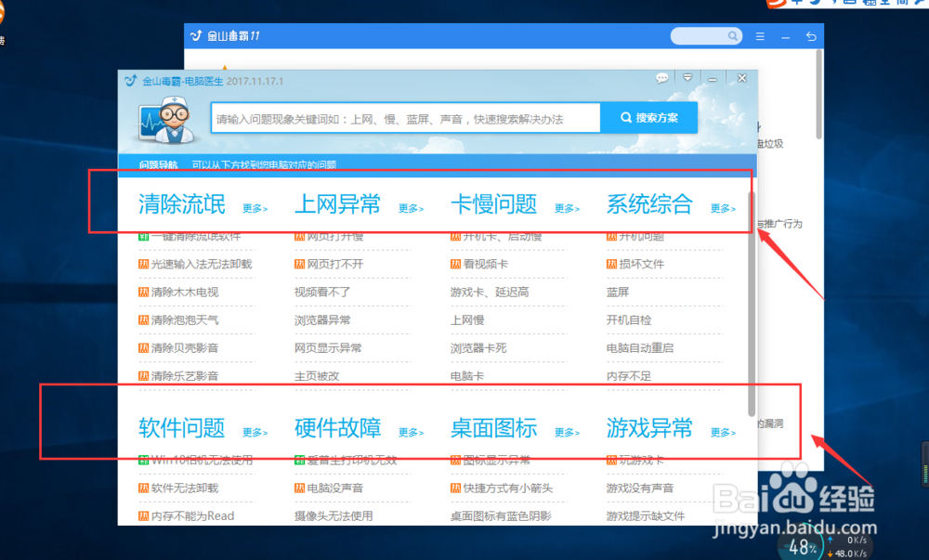This screenshot has width=929, height=560.
Task: Click 看视频卡 entry
Action: click(485, 264)
